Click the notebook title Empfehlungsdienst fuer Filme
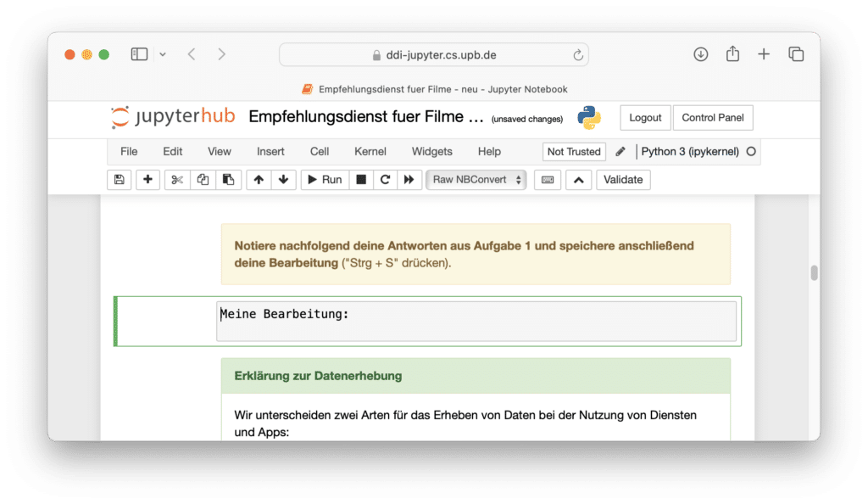The width and height of the screenshot is (868, 504). pyautogui.click(x=366, y=117)
